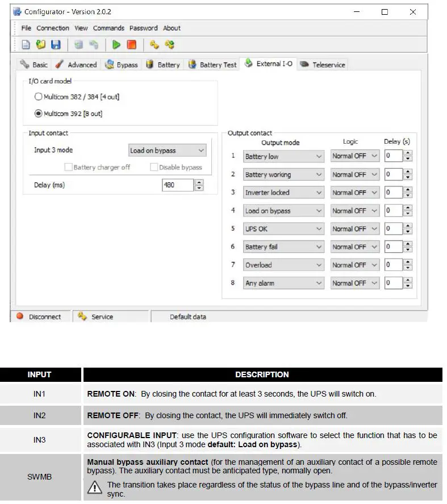Click the REMOTE OFF description text
Screen dimensions: 447x504
217,415
